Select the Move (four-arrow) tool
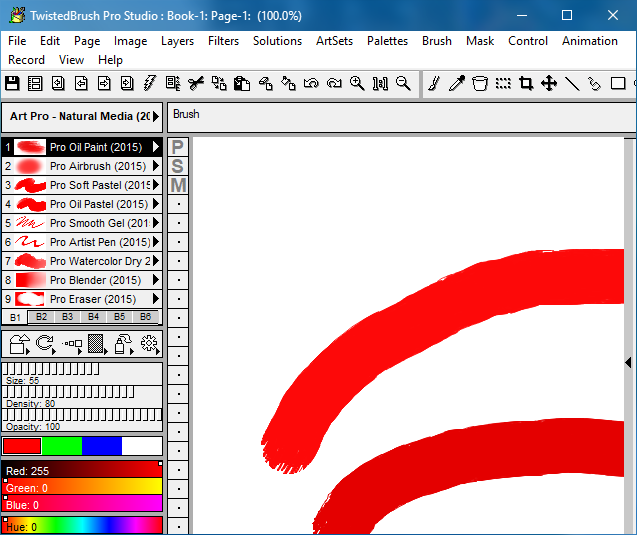This screenshot has width=637, height=535. [549, 83]
